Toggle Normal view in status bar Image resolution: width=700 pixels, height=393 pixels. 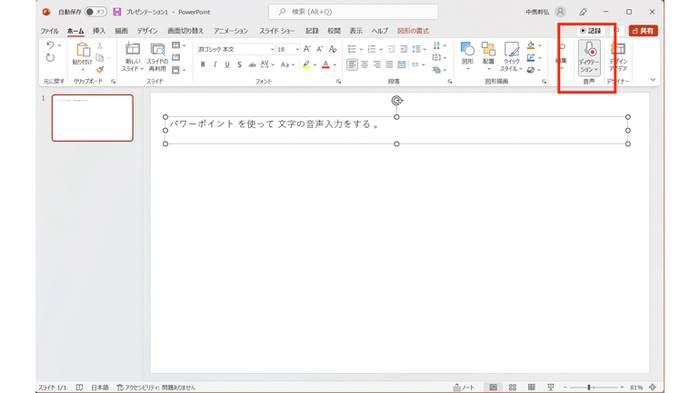[x=493, y=387]
